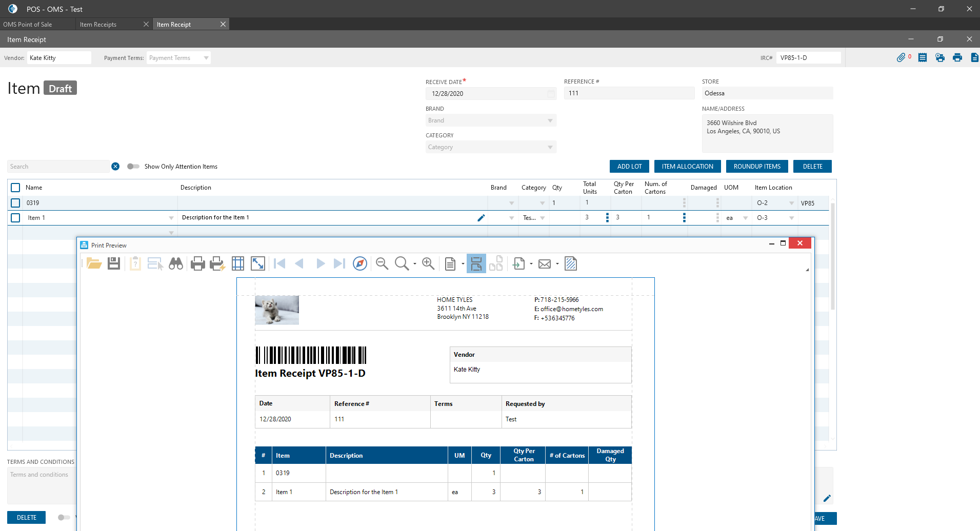Click the send by email envelope icon
Image resolution: width=980 pixels, height=531 pixels.
[x=545, y=263]
